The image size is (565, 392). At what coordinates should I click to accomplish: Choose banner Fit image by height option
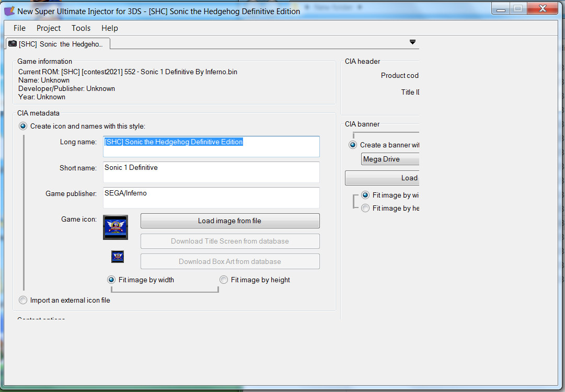(365, 208)
